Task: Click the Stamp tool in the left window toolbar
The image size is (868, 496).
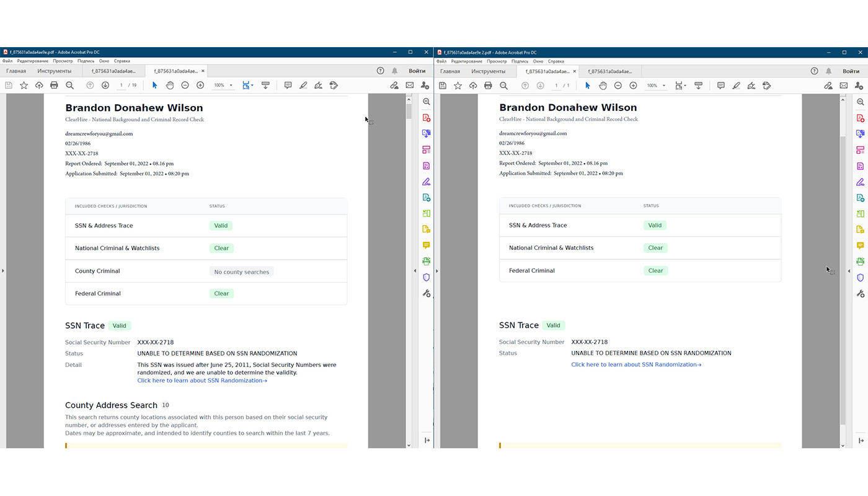Action: (x=334, y=86)
